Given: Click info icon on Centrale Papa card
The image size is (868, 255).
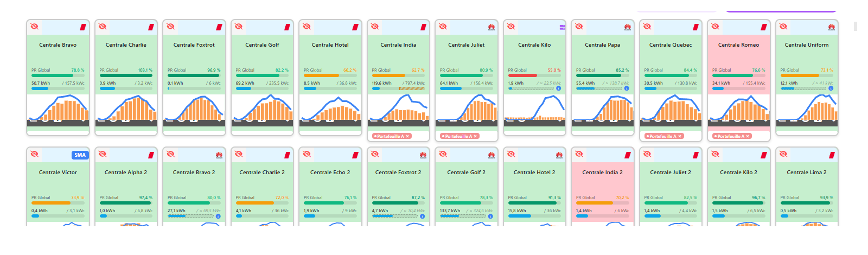Looking at the screenshot, I should pos(626,88).
